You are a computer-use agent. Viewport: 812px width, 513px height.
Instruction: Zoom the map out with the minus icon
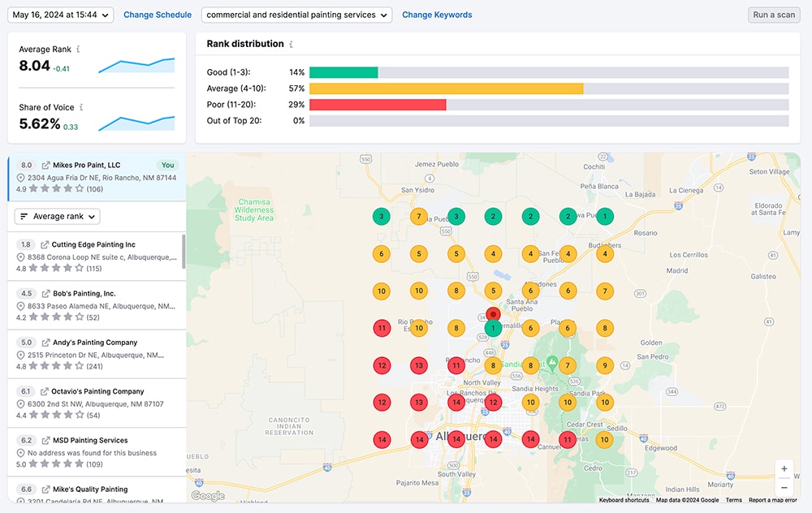point(784,487)
